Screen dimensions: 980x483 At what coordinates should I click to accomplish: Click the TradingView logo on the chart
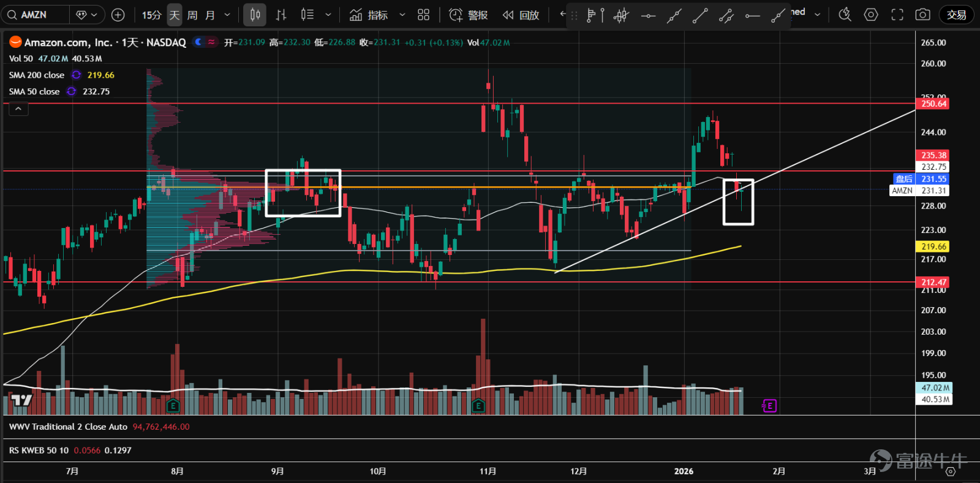pos(21,400)
